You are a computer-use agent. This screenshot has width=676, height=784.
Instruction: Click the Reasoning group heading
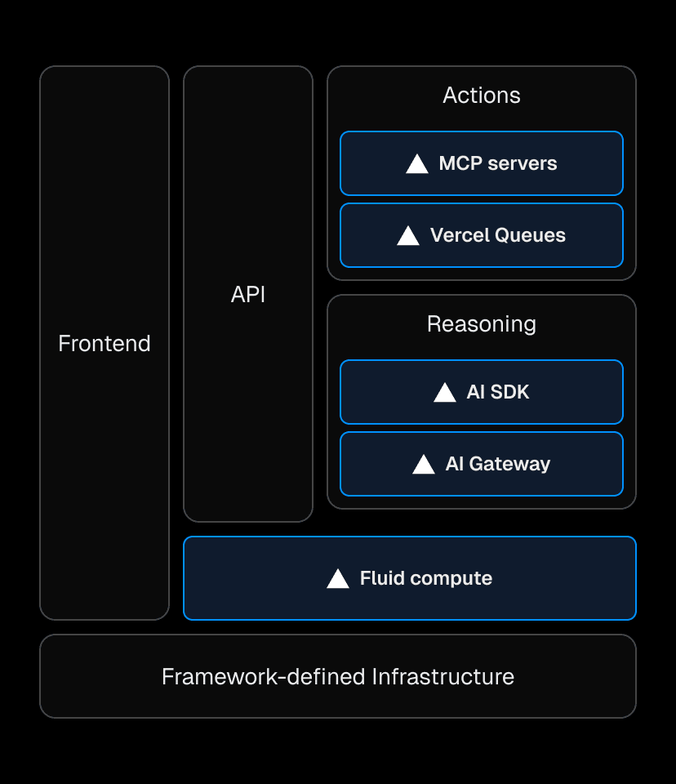482,324
